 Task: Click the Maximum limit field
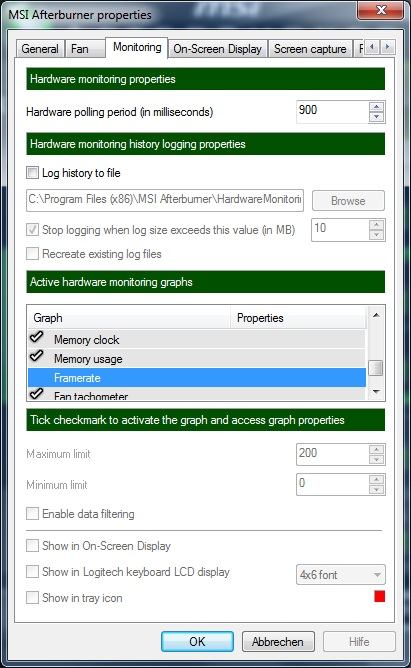coord(333,455)
